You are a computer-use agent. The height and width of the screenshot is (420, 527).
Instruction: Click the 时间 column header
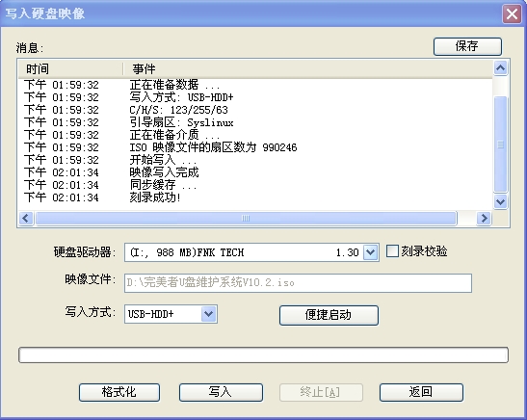click(x=70, y=69)
